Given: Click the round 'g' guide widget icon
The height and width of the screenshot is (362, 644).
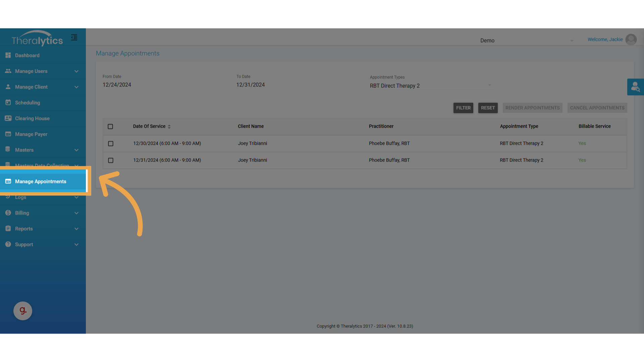Looking at the screenshot, I should [x=23, y=311].
